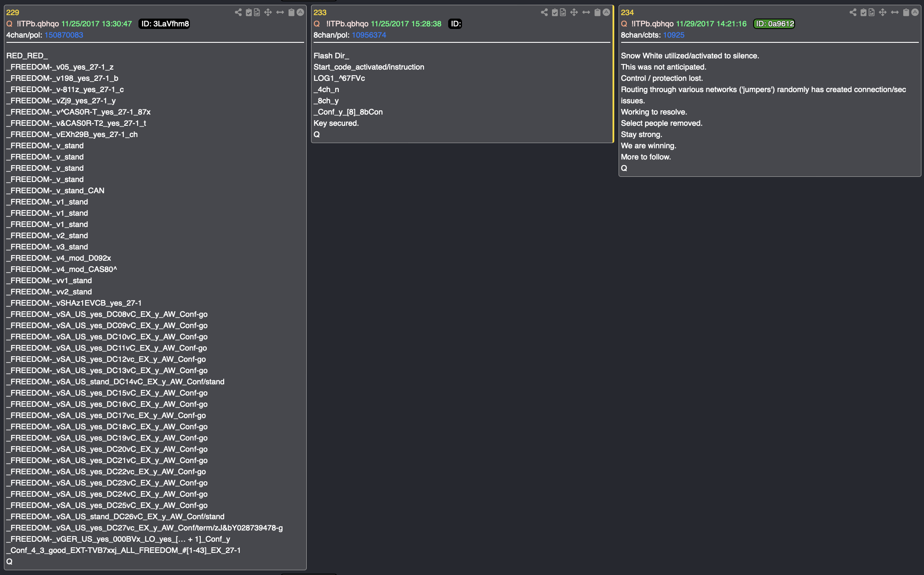The image size is (924, 575).
Task: Collapse post 234 with circled caret
Action: coord(915,12)
